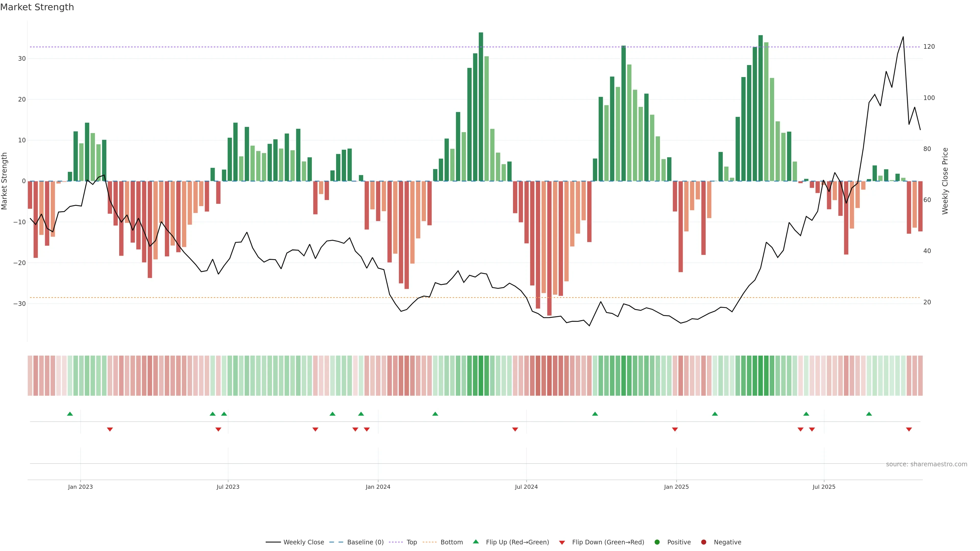
Task: Click the 120 tick on right price axis
Action: (x=929, y=47)
